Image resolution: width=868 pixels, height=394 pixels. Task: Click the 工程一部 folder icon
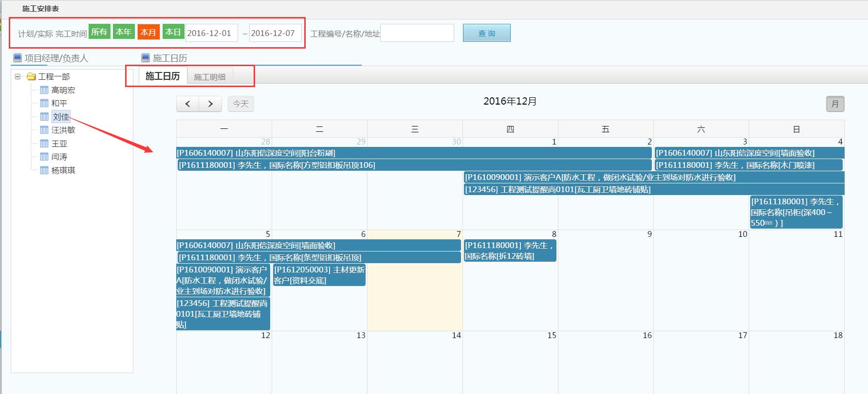pos(31,76)
